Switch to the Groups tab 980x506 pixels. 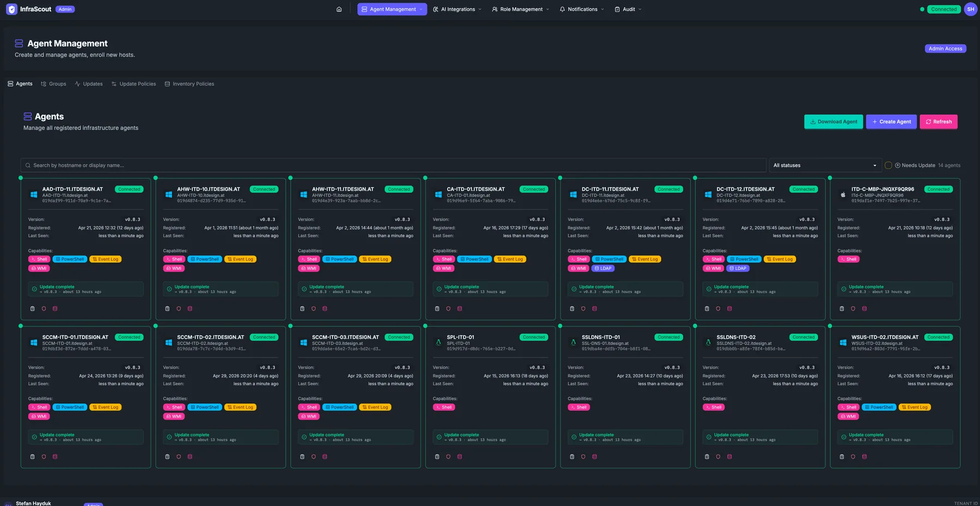[x=53, y=84]
